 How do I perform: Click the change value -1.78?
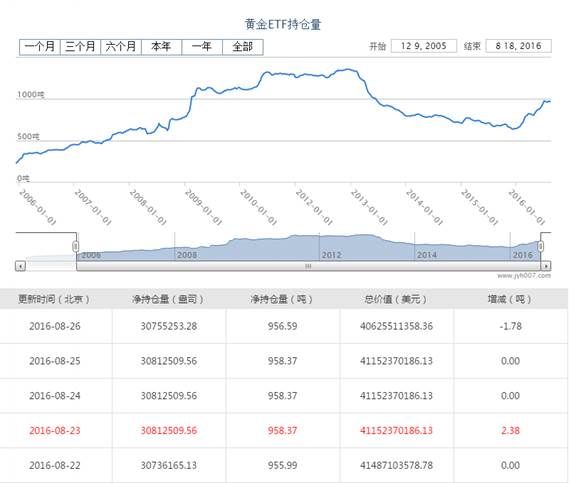pos(511,326)
